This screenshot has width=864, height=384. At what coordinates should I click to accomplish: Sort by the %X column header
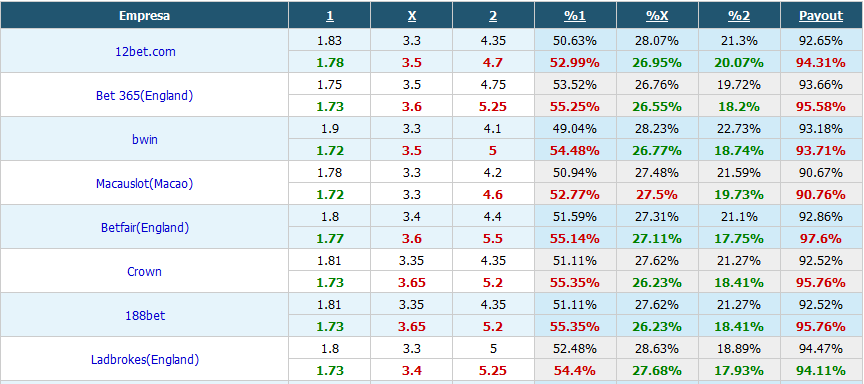click(657, 15)
